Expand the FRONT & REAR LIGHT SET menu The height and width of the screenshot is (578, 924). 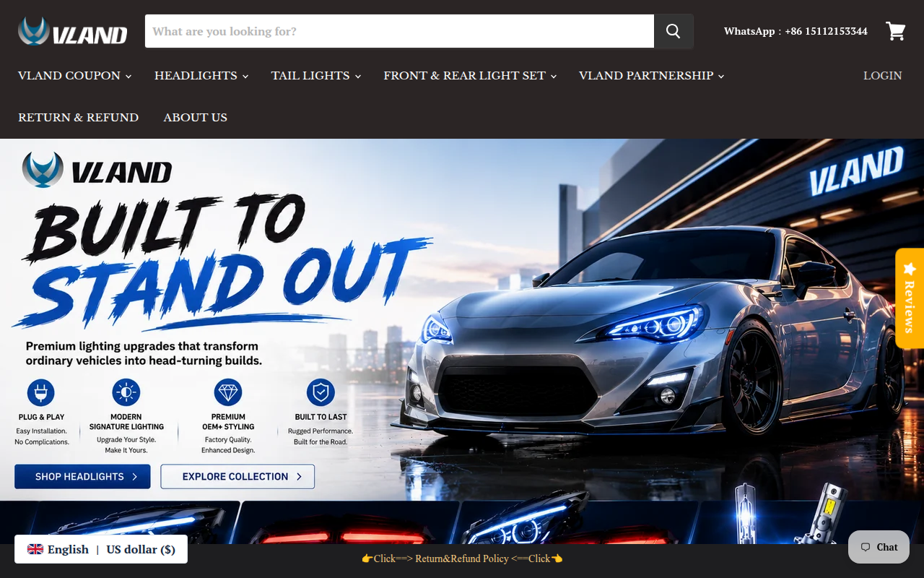[x=471, y=76]
